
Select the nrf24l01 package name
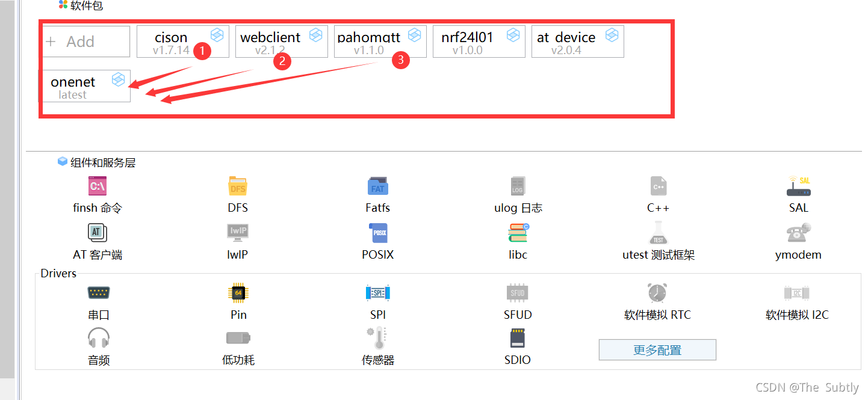467,37
